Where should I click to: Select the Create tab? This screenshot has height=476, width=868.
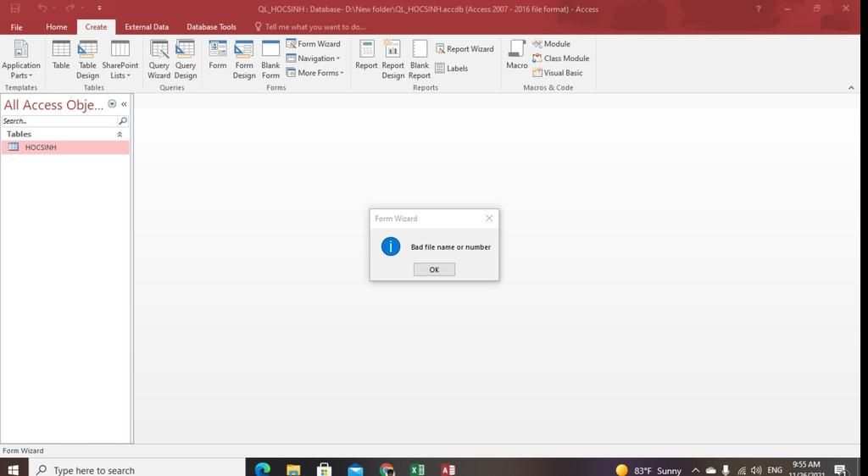[96, 26]
